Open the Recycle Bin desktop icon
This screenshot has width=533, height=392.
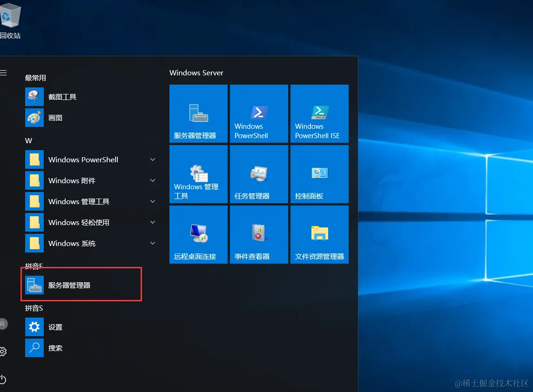10,20
